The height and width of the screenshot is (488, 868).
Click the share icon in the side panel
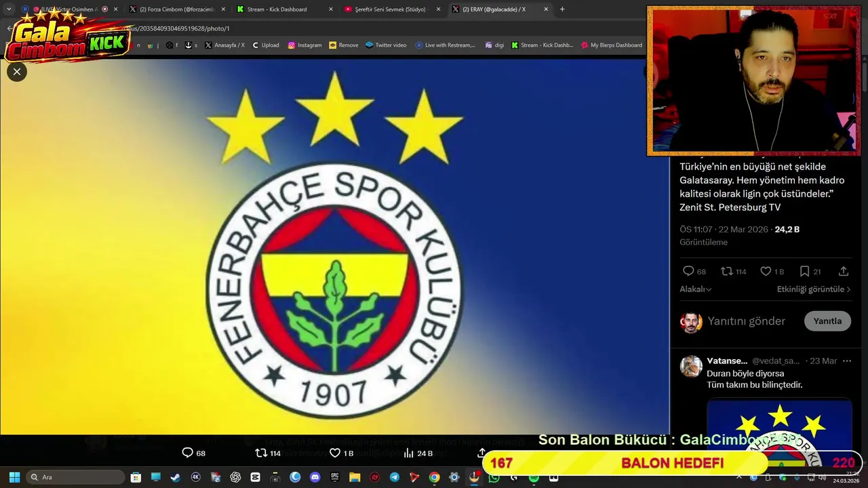pyautogui.click(x=844, y=271)
